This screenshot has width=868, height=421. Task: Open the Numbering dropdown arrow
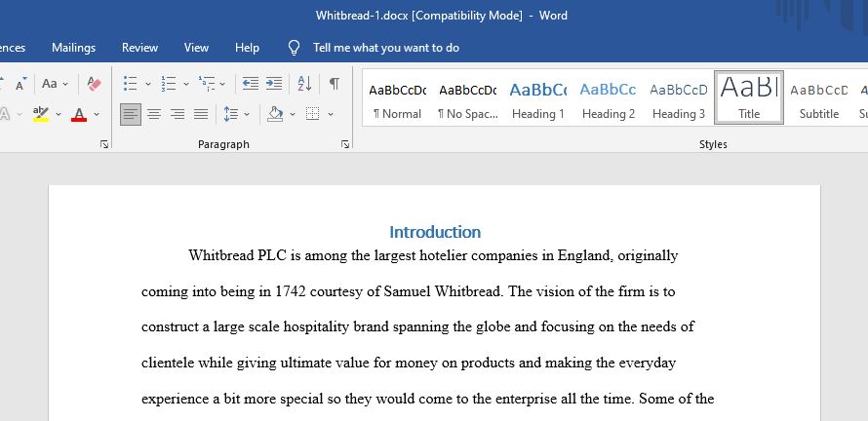coord(186,84)
